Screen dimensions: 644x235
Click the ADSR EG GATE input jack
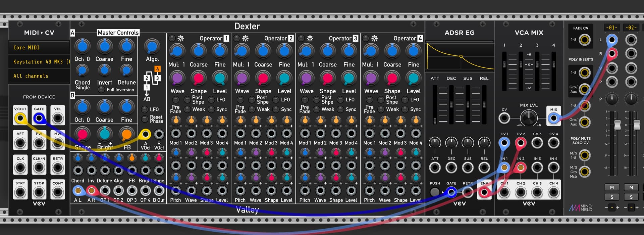(x=451, y=192)
